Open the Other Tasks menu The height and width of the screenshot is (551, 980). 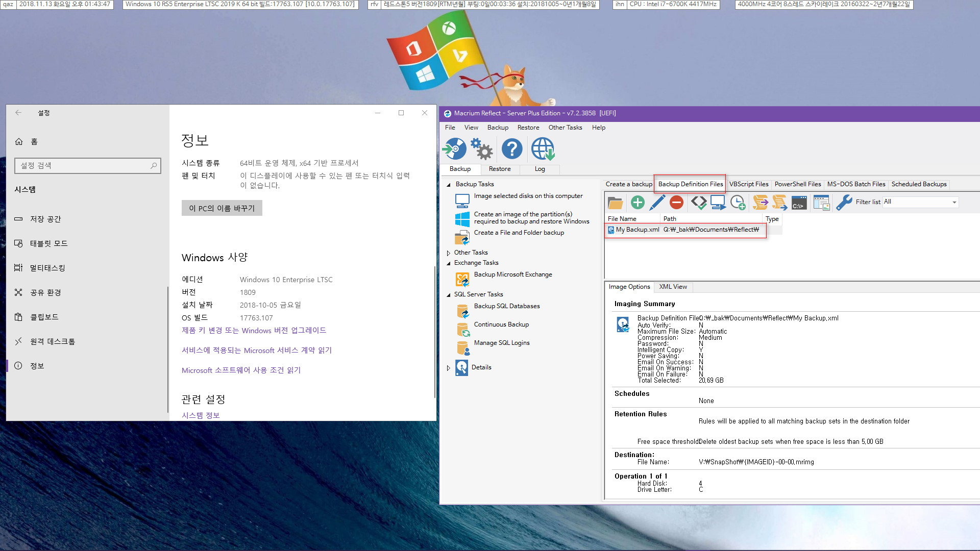click(565, 128)
